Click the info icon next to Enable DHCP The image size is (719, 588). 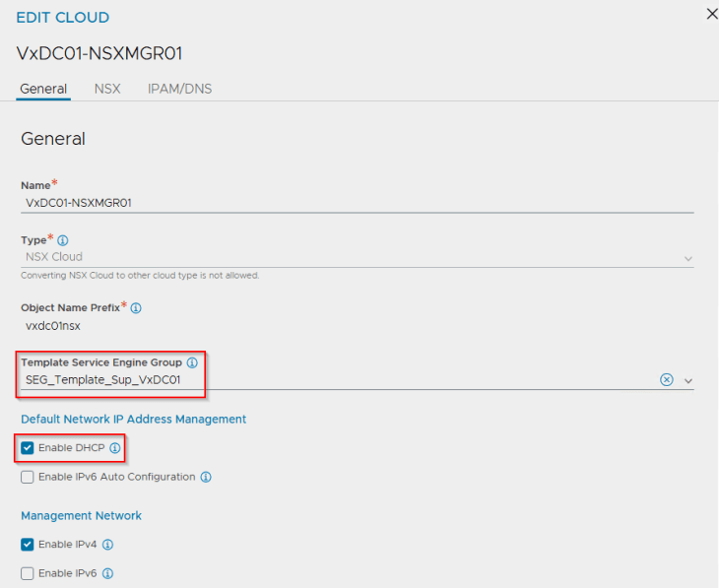pyautogui.click(x=115, y=448)
